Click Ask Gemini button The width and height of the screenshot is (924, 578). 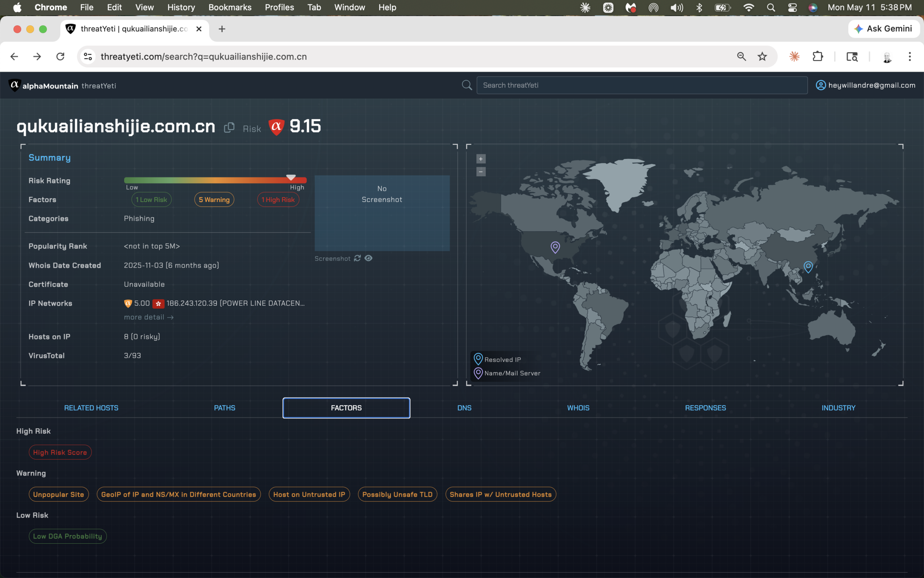pyautogui.click(x=884, y=29)
